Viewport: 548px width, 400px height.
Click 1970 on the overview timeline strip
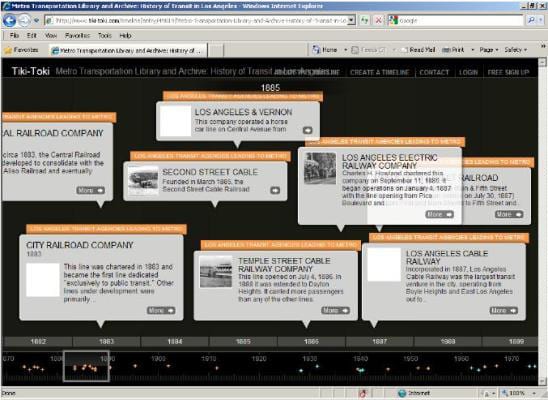[x=512, y=359]
